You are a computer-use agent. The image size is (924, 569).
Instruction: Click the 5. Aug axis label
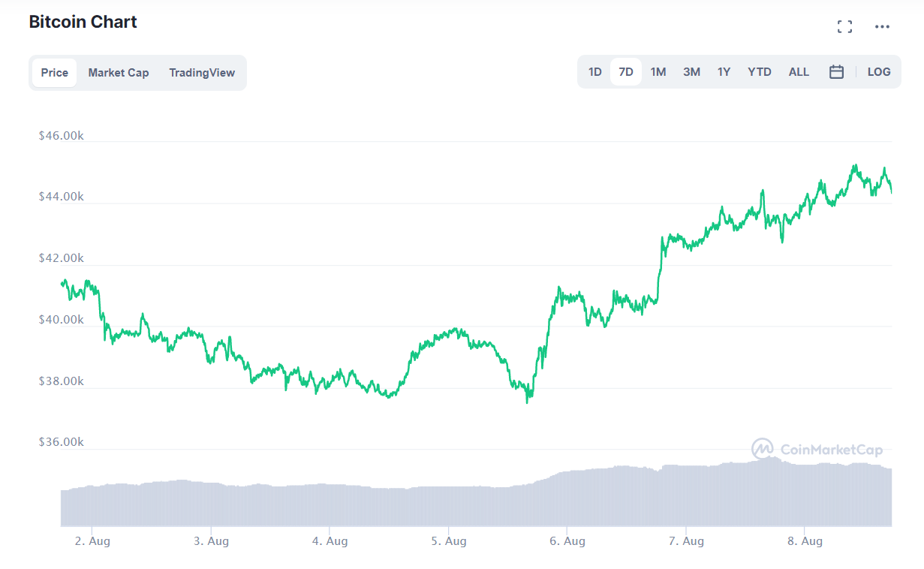449,540
